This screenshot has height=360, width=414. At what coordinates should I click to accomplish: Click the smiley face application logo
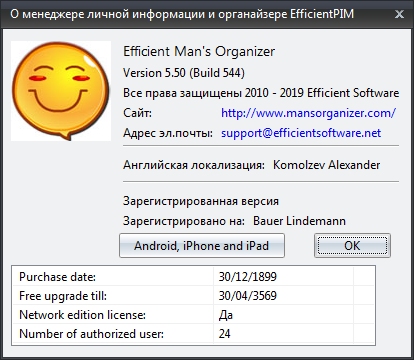tap(61, 91)
